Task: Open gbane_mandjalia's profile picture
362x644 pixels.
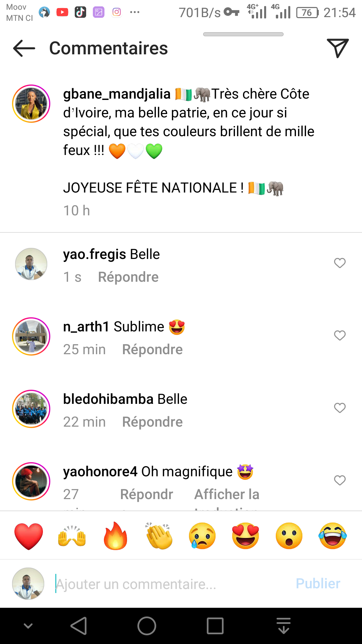Action: [31, 104]
